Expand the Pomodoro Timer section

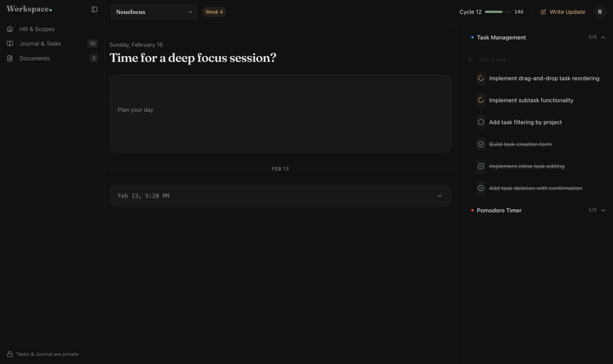(x=603, y=210)
